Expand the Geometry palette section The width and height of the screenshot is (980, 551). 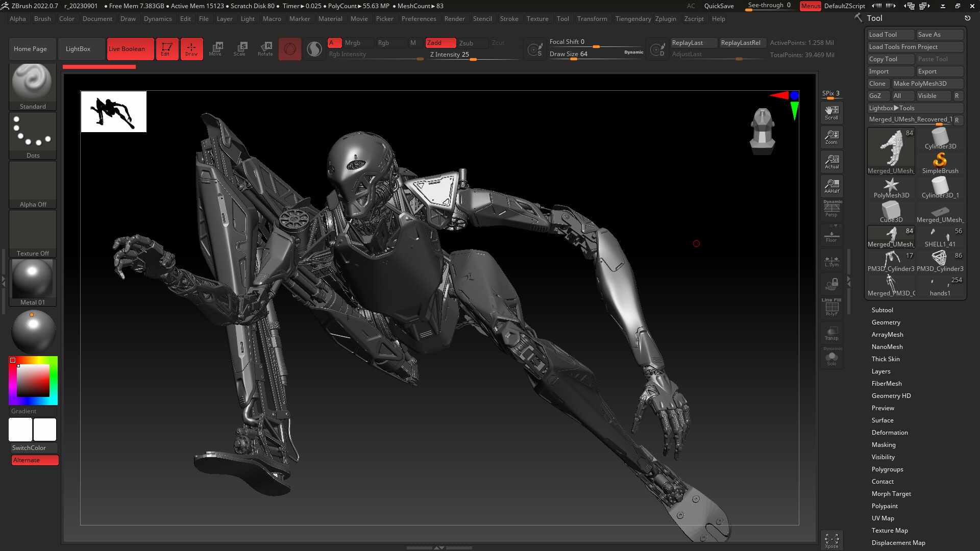pos(886,322)
